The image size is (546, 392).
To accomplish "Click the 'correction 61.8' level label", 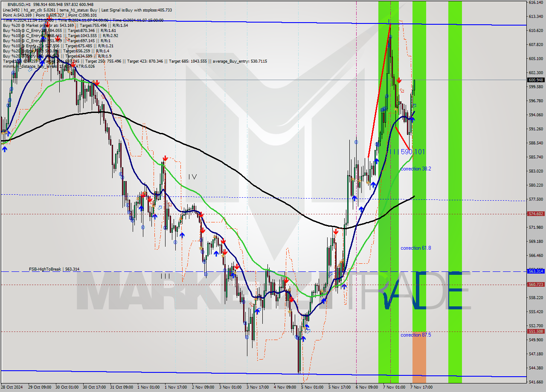I will click(x=416, y=248).
